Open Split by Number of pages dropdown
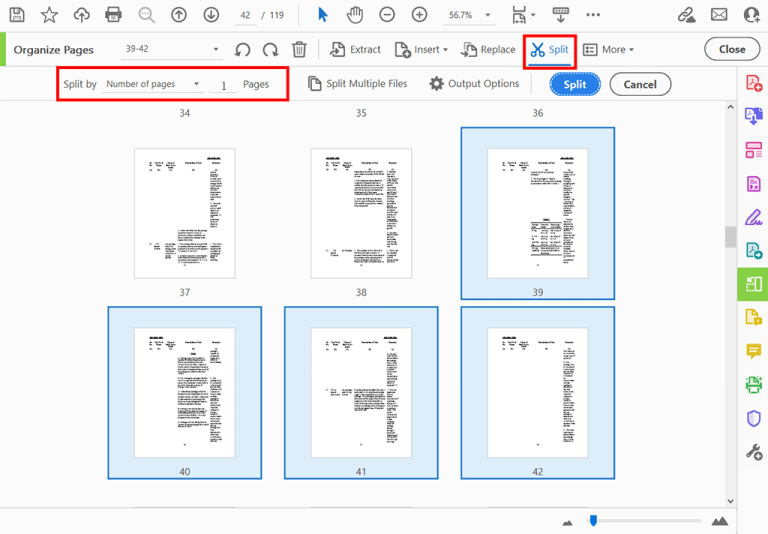This screenshot has height=534, width=768. [152, 84]
